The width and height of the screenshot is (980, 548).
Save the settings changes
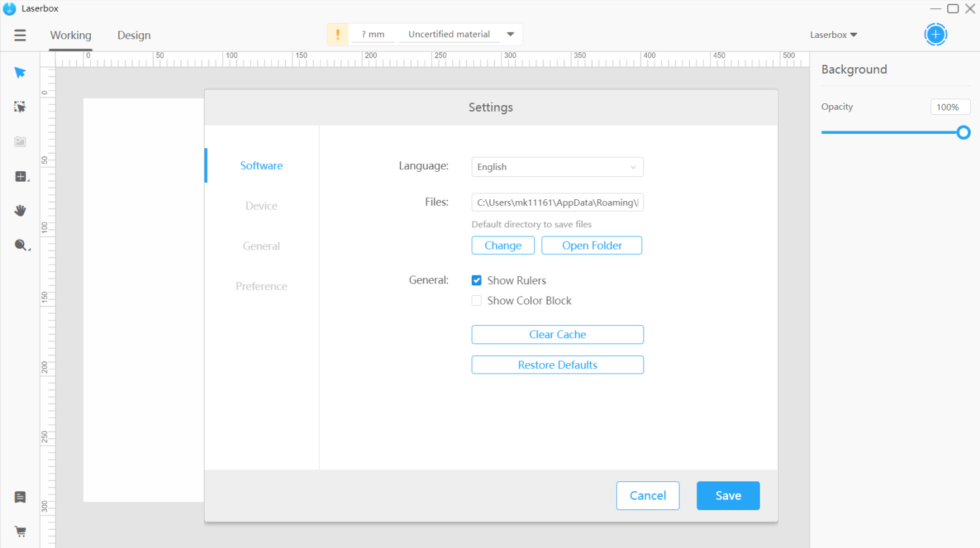click(728, 496)
